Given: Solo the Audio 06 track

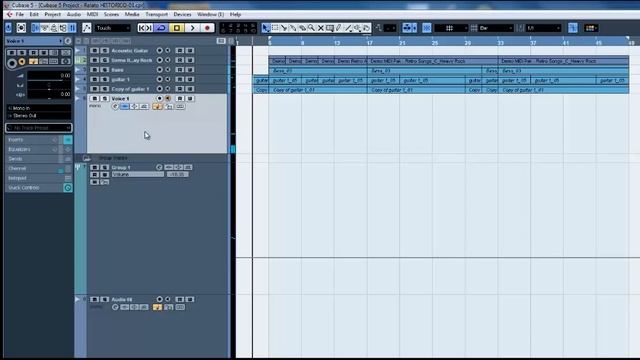Looking at the screenshot, I should coord(104,299).
